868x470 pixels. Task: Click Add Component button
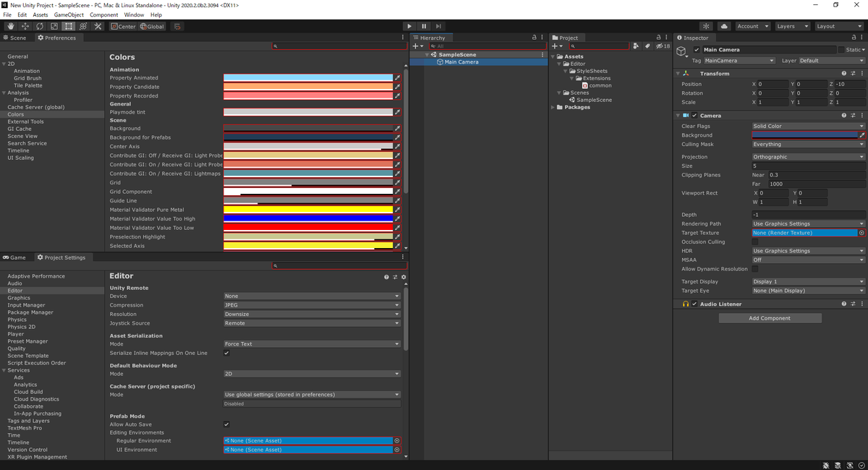[x=770, y=318]
